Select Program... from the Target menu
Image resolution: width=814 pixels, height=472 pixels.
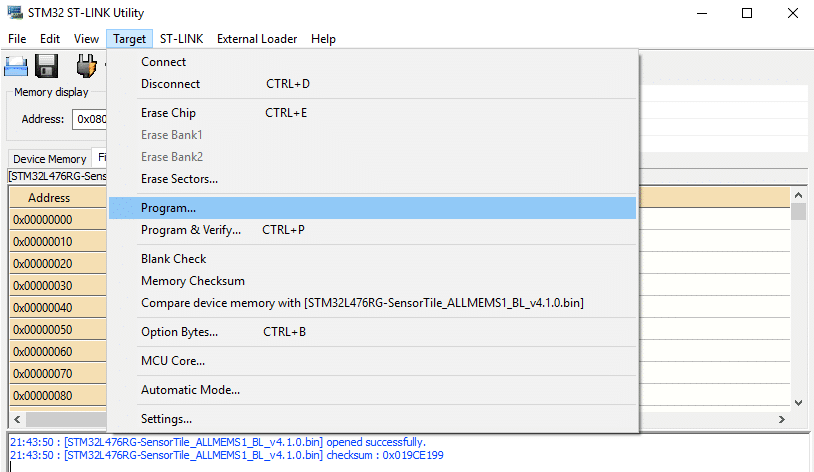pos(168,208)
